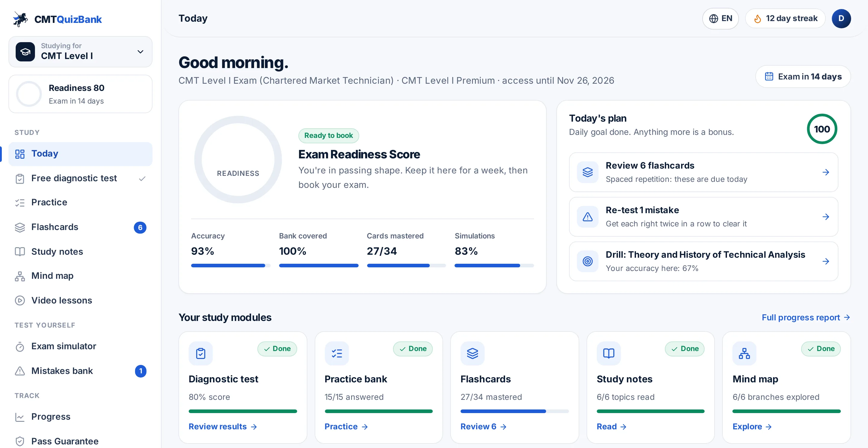Open Video lessons in the sidebar
Viewport: 868px width, 448px height.
tap(80, 300)
